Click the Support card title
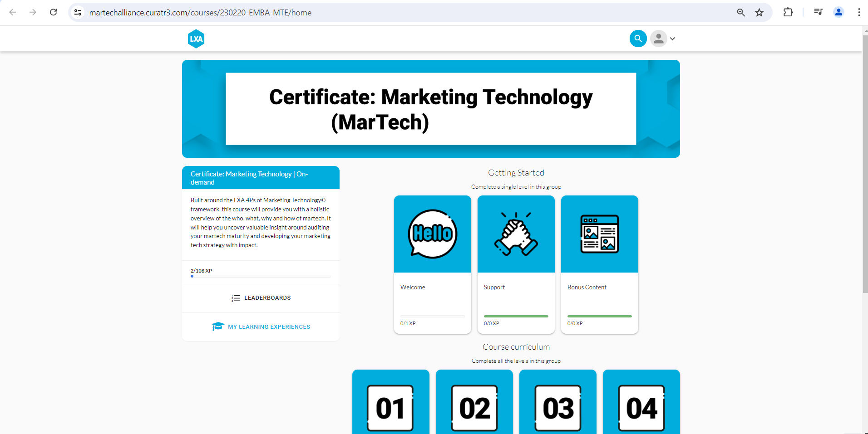Image resolution: width=868 pixels, height=434 pixels. pyautogui.click(x=494, y=287)
